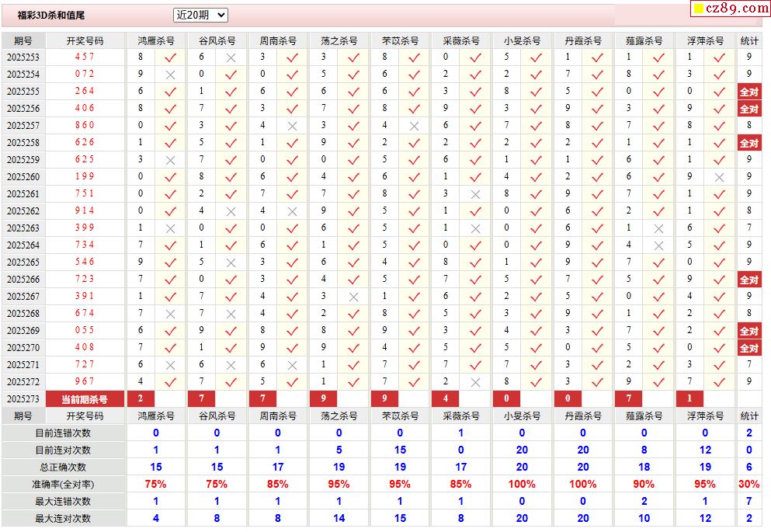Click check mark in 丹霞杀号 for row 2025253
The image size is (771, 532).
597,57
